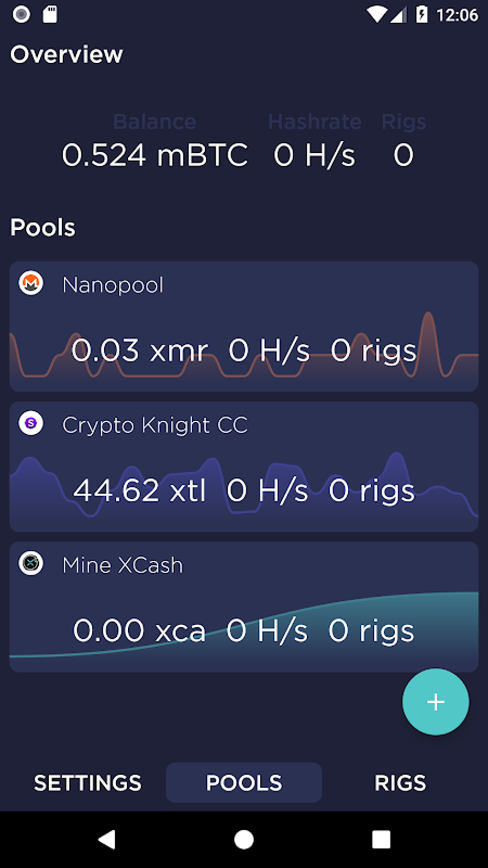Tap the XCash icon on Mine XCash card
The image size is (488, 868).
coord(31,563)
